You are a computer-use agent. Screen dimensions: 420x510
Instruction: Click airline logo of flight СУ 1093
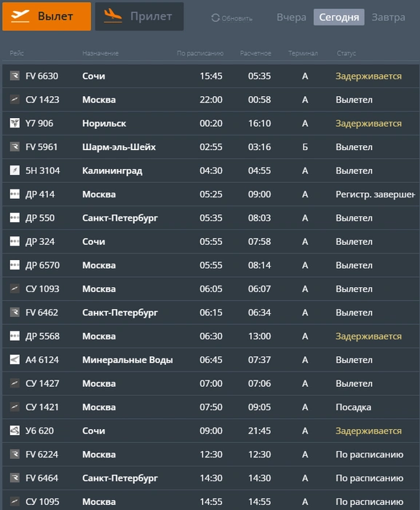tap(15, 289)
